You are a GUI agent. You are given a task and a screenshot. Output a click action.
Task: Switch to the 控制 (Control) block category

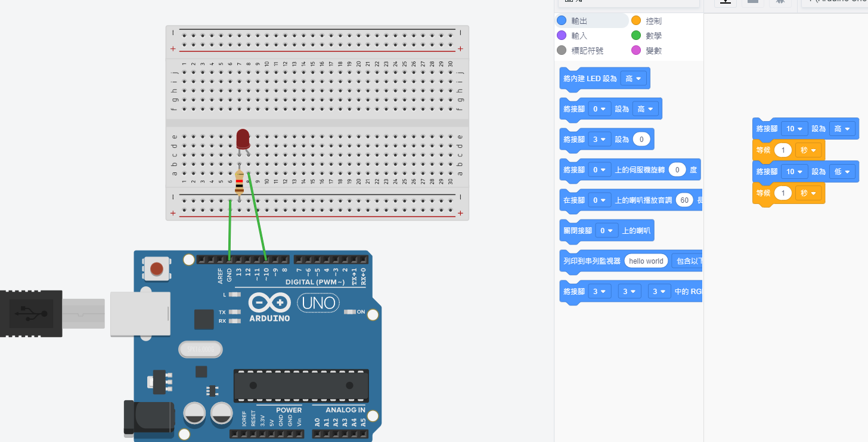click(653, 21)
